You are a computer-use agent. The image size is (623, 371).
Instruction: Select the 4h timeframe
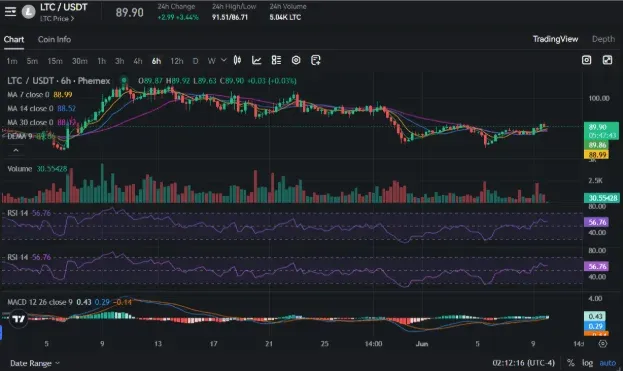pos(138,61)
